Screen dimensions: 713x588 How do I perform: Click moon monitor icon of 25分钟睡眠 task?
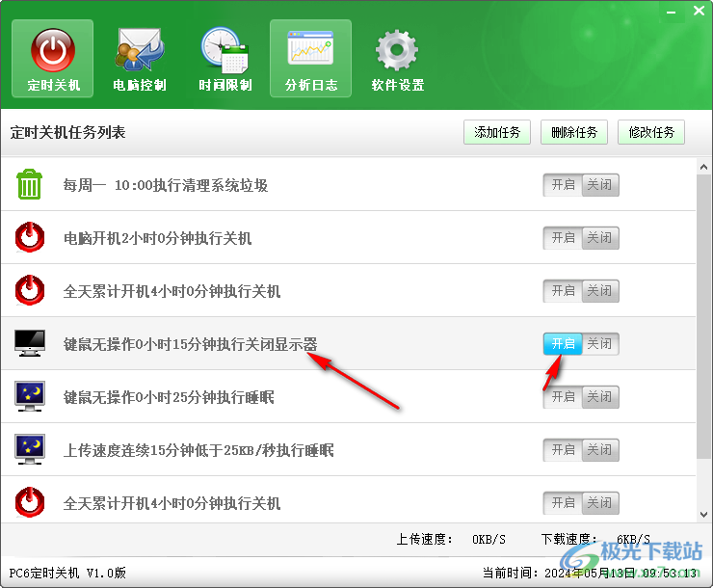pos(30,396)
